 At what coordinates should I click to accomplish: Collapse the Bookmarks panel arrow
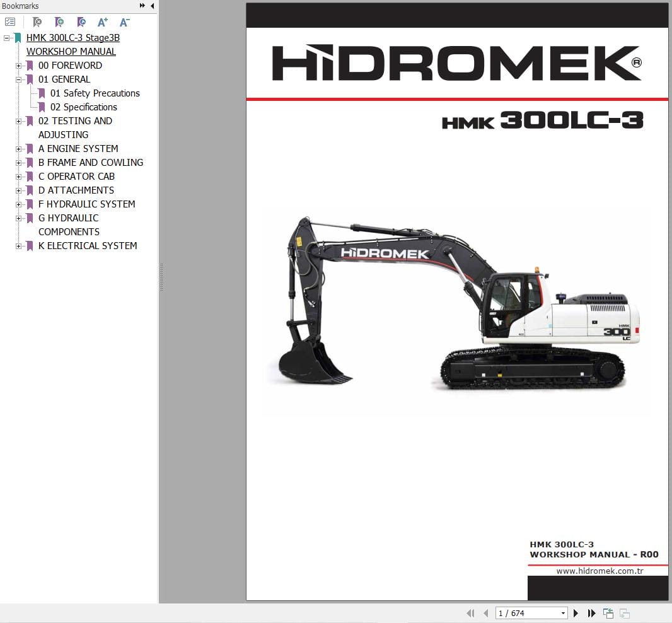tap(152, 6)
